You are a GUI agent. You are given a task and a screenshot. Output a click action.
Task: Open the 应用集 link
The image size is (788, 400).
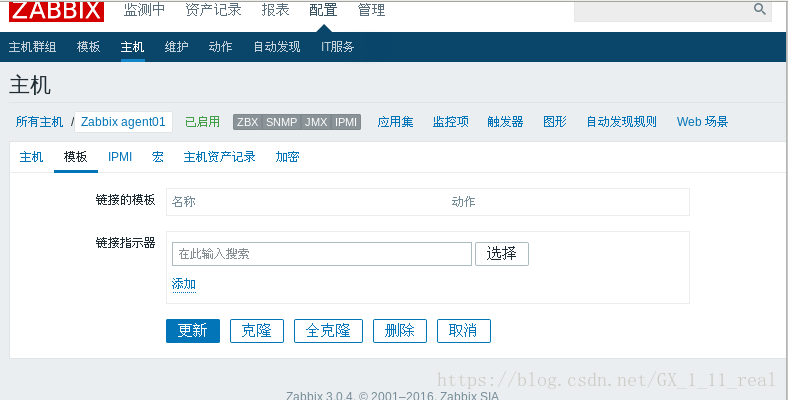396,122
